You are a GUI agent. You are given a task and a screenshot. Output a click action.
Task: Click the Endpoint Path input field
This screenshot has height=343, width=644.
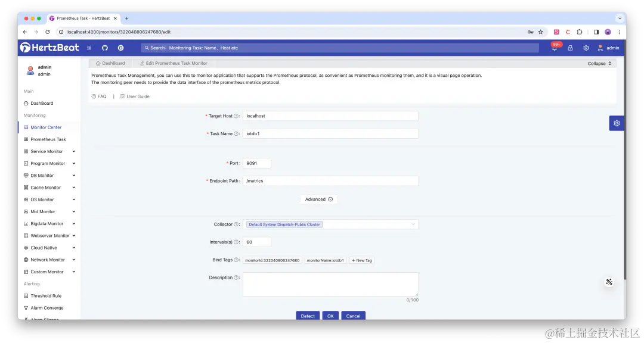click(x=330, y=181)
